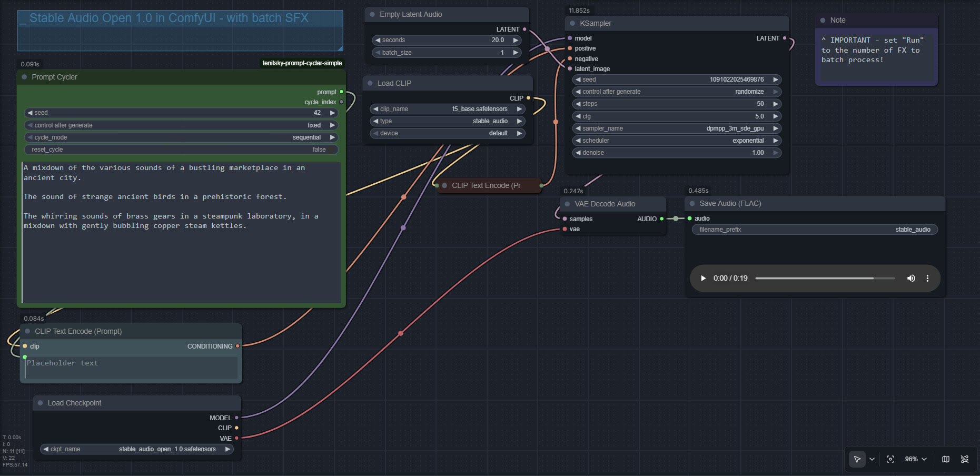The image size is (980, 476).
Task: Activate the select mode cursor tool
Action: (x=857, y=459)
